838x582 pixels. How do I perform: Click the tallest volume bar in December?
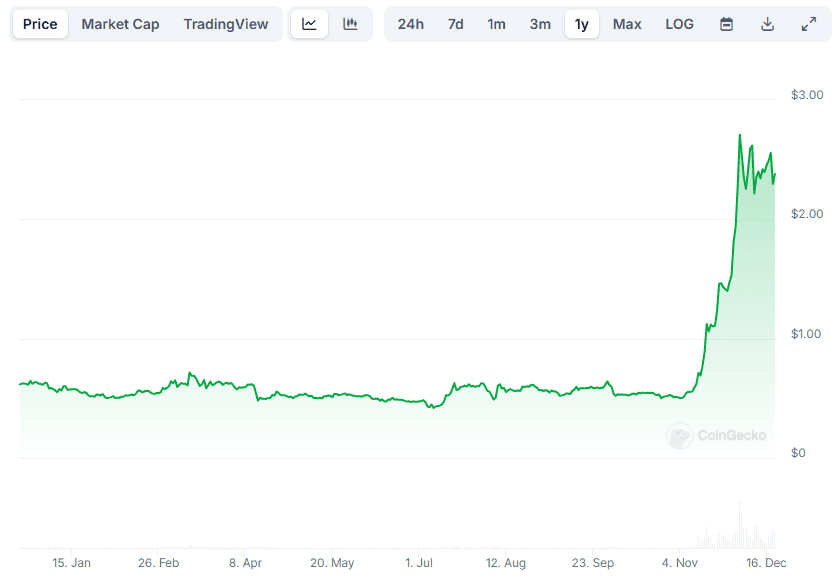tap(740, 524)
